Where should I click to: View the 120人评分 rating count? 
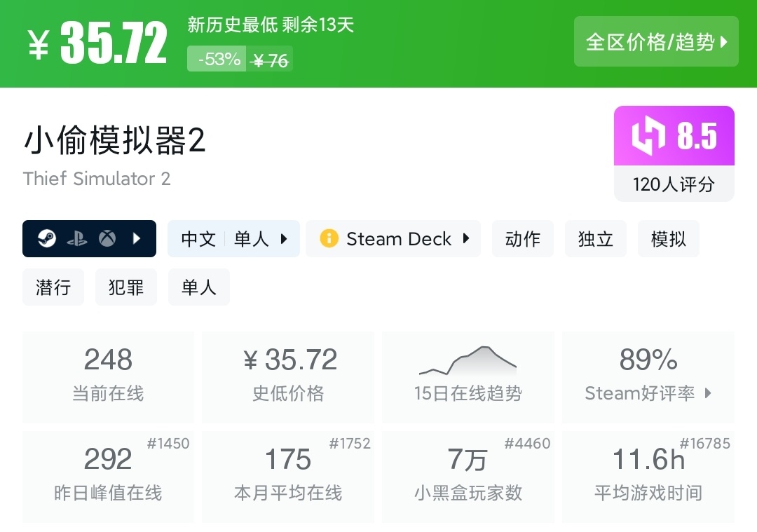click(674, 184)
